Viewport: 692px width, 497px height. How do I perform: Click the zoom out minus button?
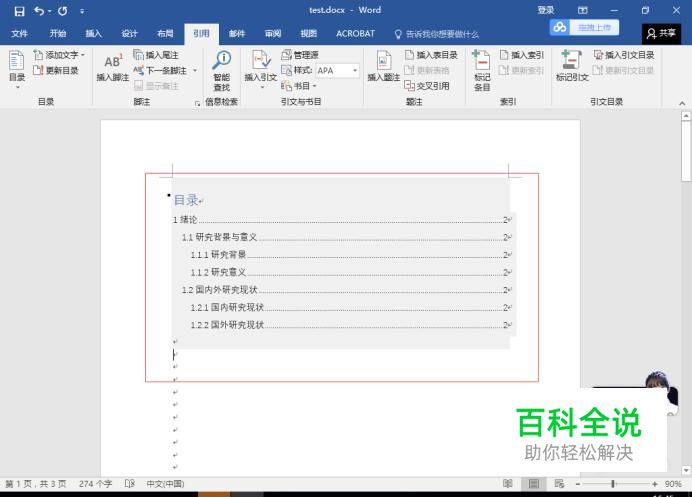click(578, 484)
